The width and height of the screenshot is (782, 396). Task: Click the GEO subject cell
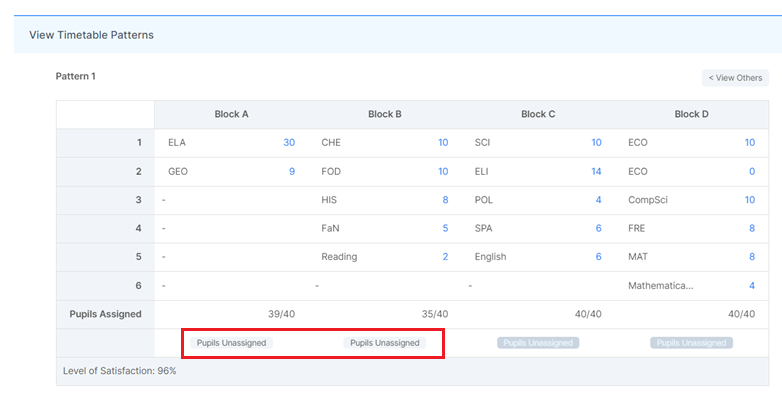(178, 172)
